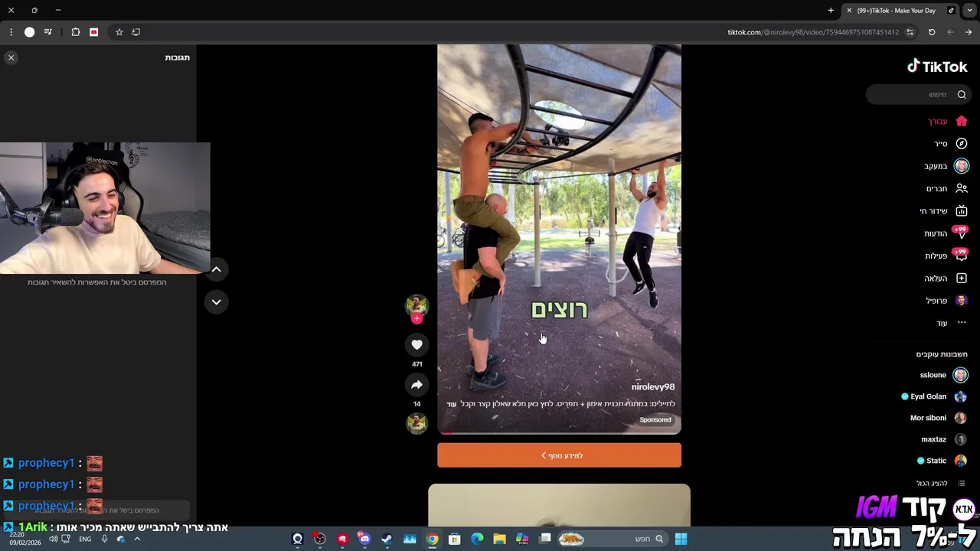The image size is (980, 551).
Task: Open the Explore (סייר) compass icon
Action: point(962,143)
